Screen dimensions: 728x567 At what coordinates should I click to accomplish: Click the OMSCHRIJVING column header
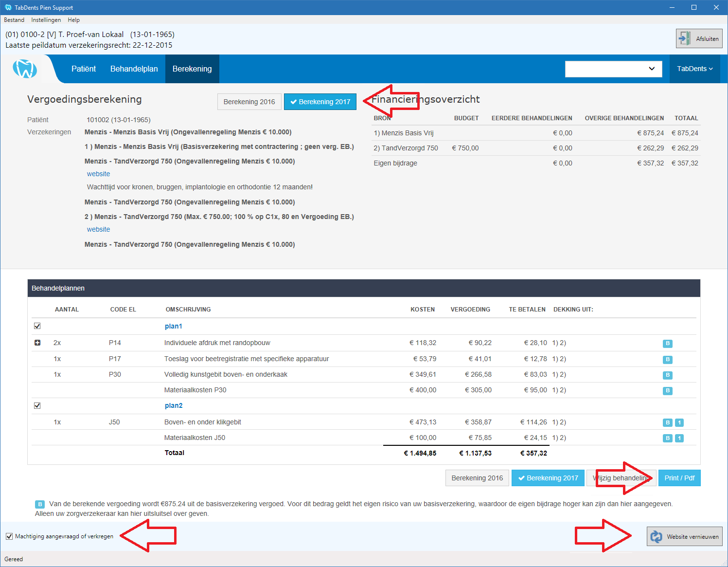tap(188, 310)
